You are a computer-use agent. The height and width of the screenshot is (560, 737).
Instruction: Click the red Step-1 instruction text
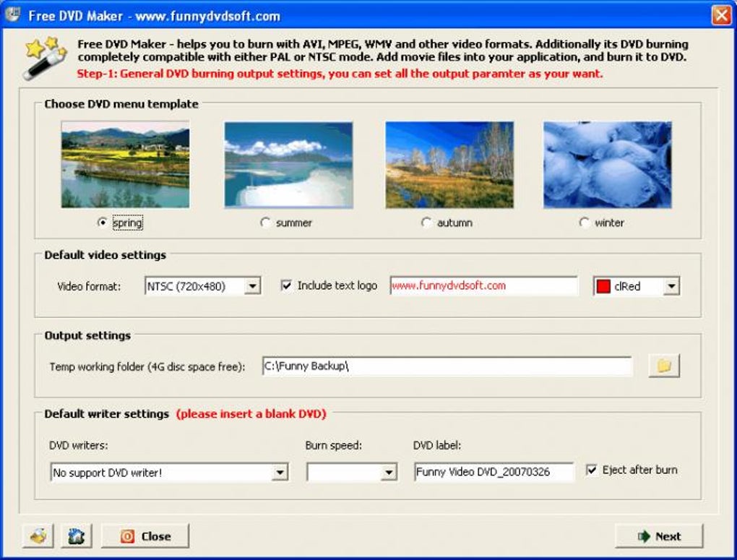coord(340,74)
